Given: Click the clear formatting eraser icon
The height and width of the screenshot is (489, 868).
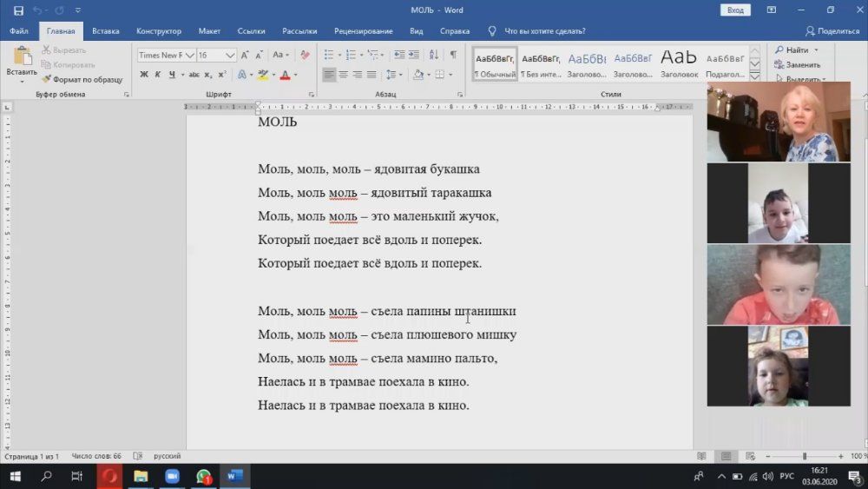Looking at the screenshot, I should tap(305, 55).
